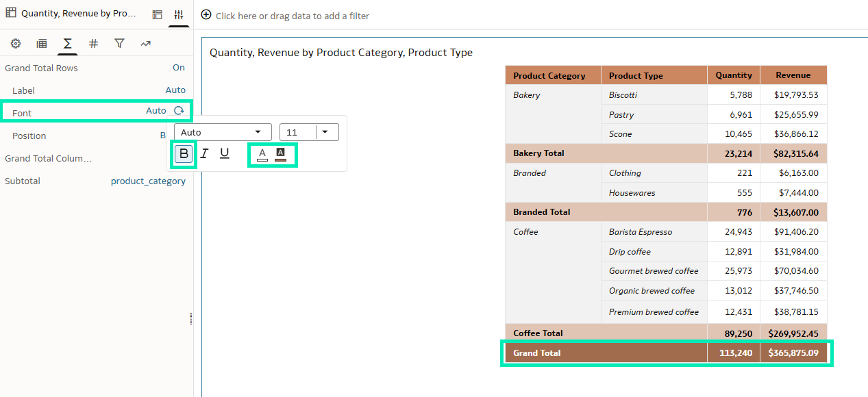Change the Subtotal product_category value
This screenshot has height=397, width=868.
(148, 181)
